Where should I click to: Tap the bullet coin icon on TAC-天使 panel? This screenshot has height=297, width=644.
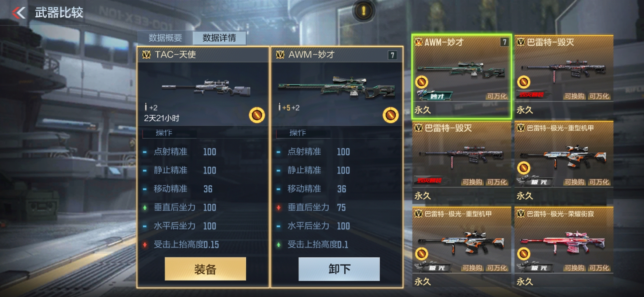tap(257, 115)
